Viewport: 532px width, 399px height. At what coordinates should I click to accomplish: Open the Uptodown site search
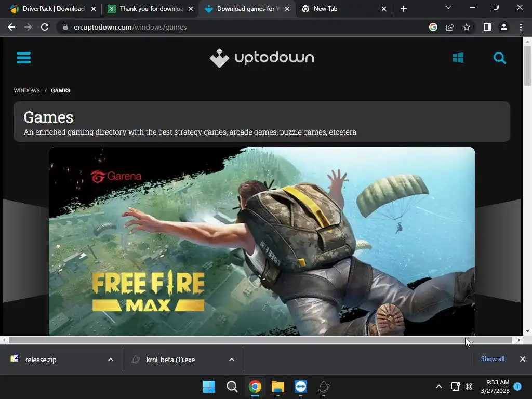click(499, 58)
